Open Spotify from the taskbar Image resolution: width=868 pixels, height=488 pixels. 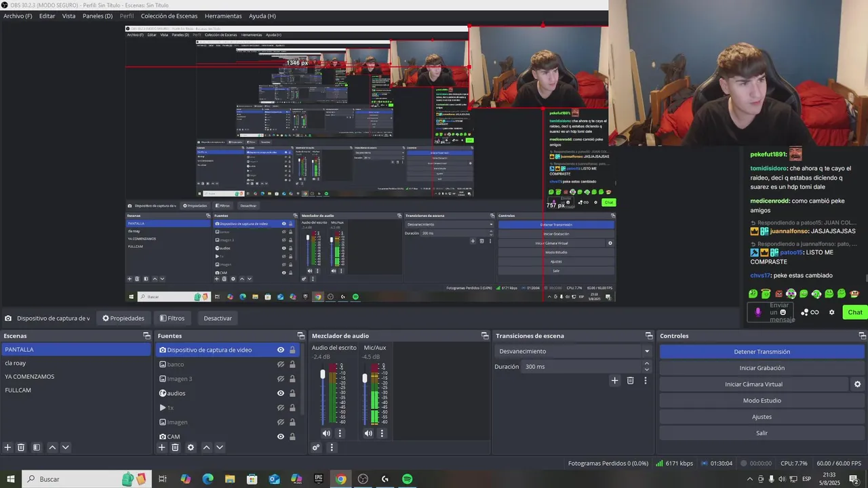click(407, 479)
